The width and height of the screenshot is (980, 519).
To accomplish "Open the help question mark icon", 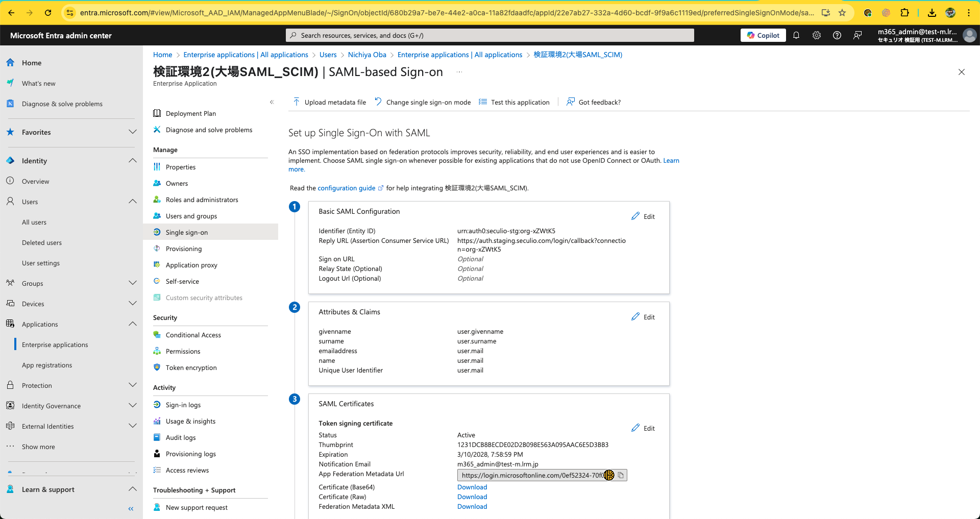I will pos(837,35).
